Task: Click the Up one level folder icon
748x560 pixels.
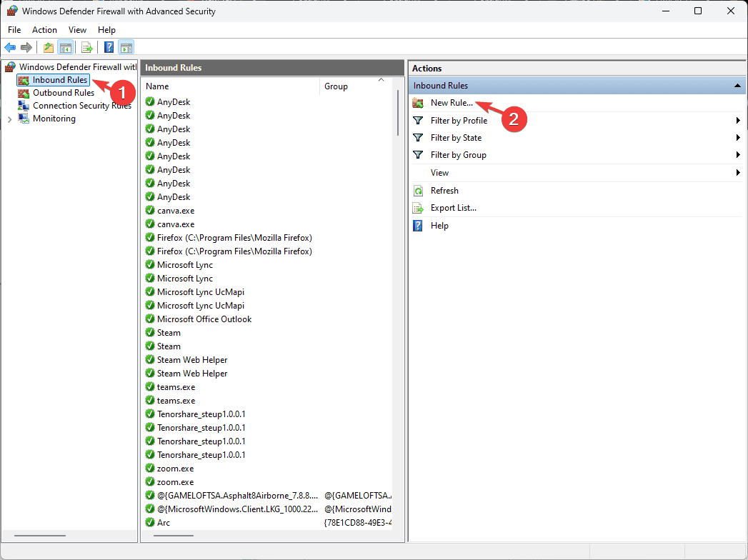Action: coord(48,47)
